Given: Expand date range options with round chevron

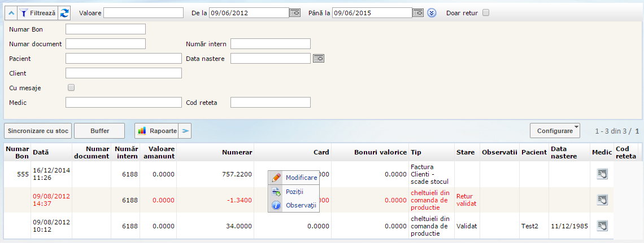Looking at the screenshot, I should coord(432,12).
